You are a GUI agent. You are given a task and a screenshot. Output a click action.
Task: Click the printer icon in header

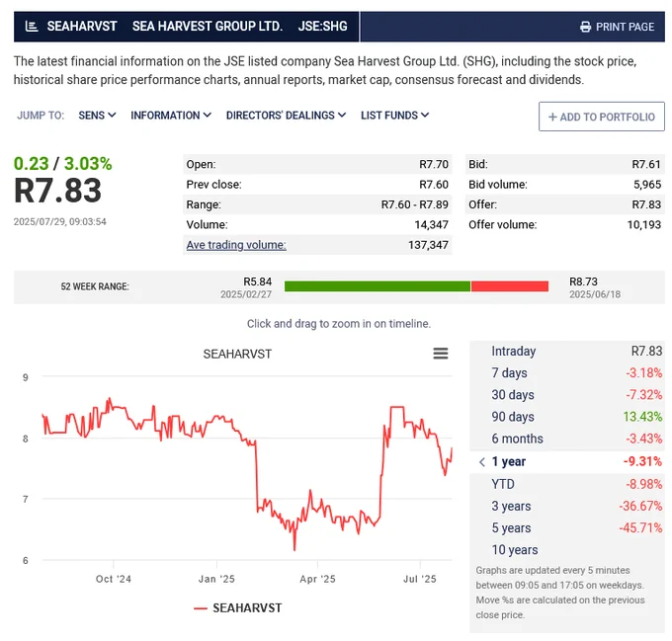click(585, 27)
